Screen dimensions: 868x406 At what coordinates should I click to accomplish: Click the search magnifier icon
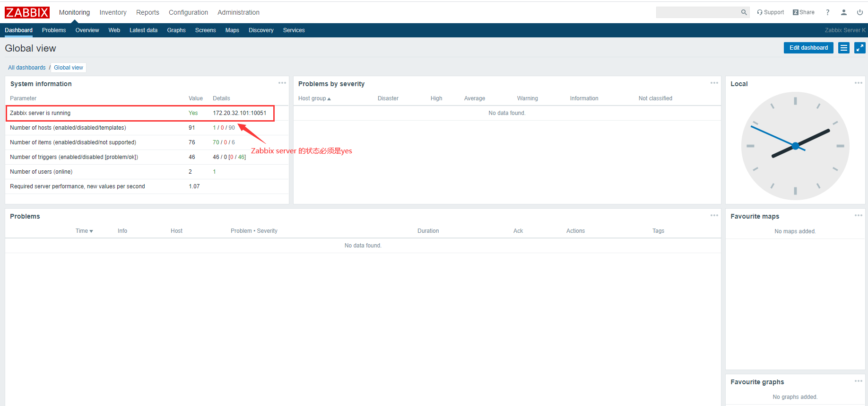744,12
